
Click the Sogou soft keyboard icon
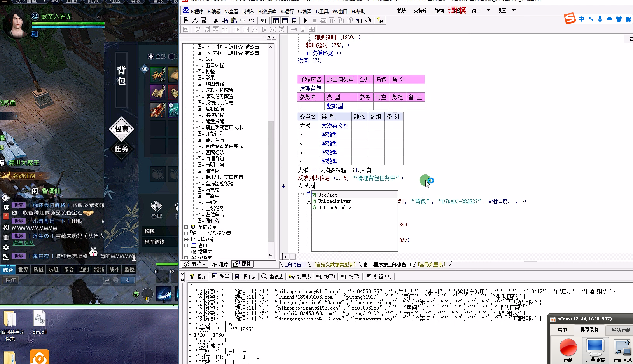click(x=609, y=19)
